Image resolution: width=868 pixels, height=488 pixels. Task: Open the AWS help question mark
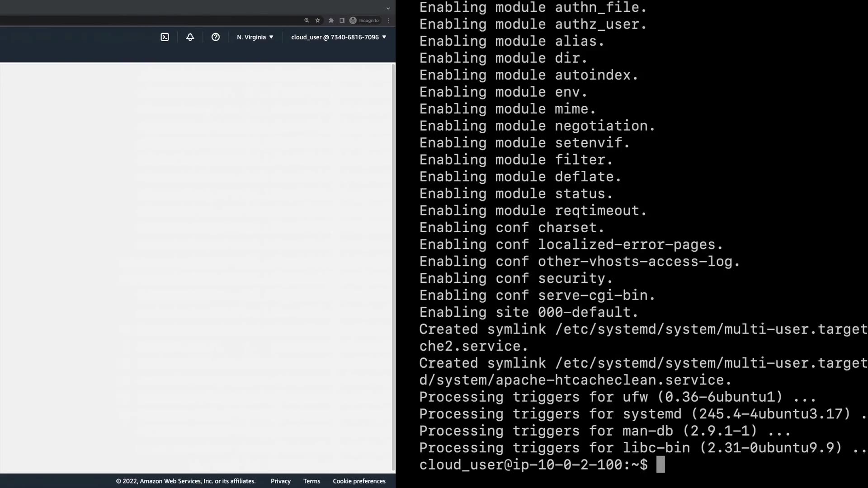pos(216,37)
